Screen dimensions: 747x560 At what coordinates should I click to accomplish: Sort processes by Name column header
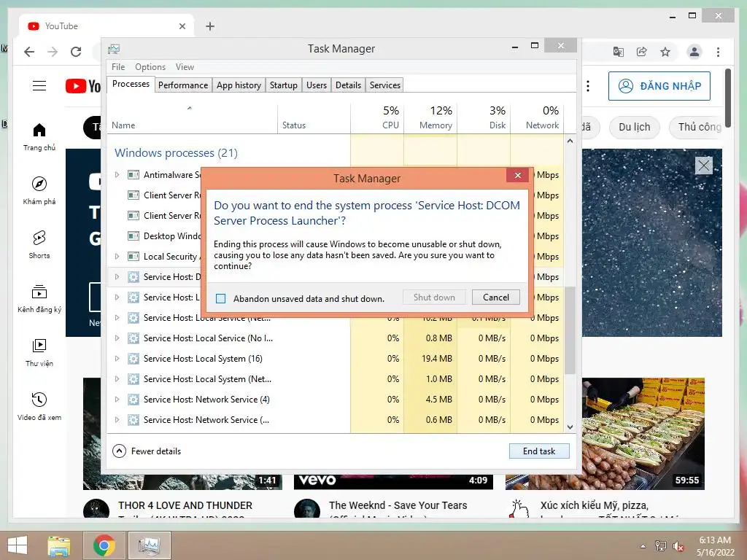click(x=193, y=118)
